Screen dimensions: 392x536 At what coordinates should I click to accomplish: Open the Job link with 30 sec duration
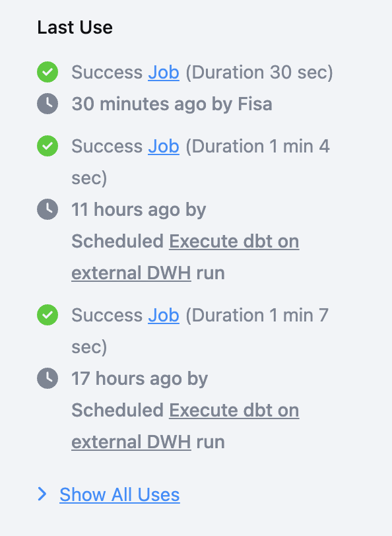[164, 73]
